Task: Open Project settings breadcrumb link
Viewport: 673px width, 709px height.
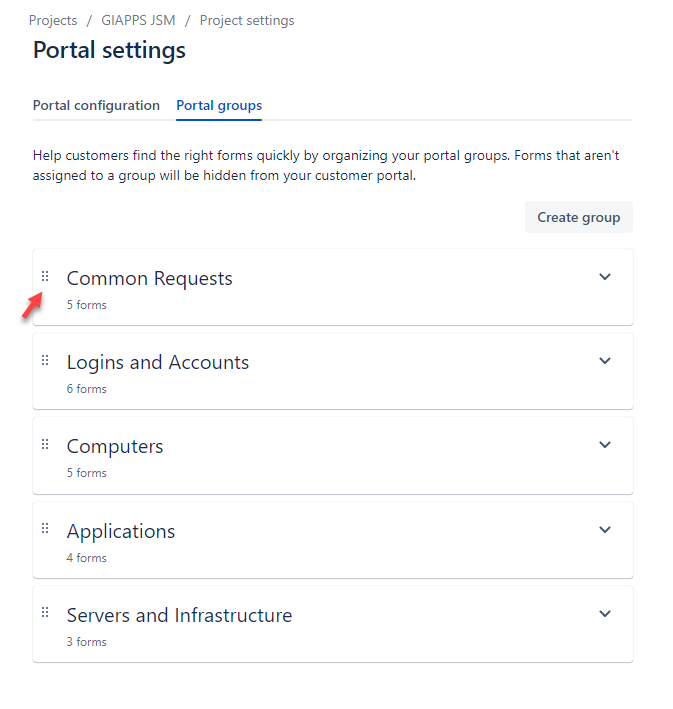Action: pyautogui.click(x=247, y=20)
